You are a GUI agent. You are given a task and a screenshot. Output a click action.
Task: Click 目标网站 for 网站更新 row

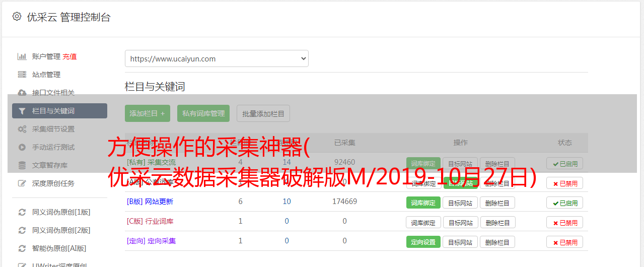[x=460, y=203]
